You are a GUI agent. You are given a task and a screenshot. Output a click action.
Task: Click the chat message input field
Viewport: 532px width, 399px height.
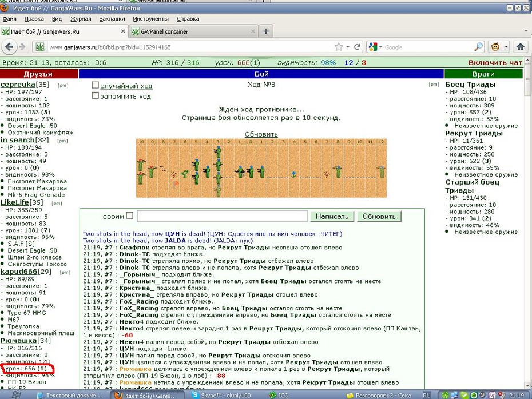click(x=222, y=216)
